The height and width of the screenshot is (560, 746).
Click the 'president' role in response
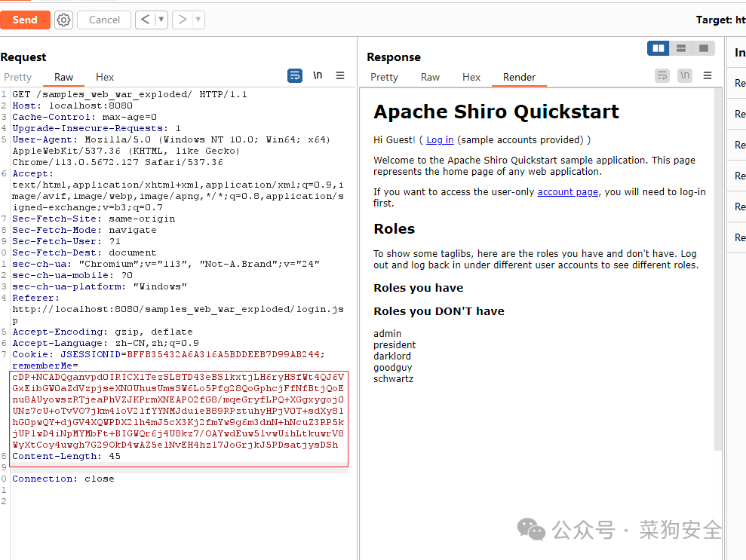394,344
